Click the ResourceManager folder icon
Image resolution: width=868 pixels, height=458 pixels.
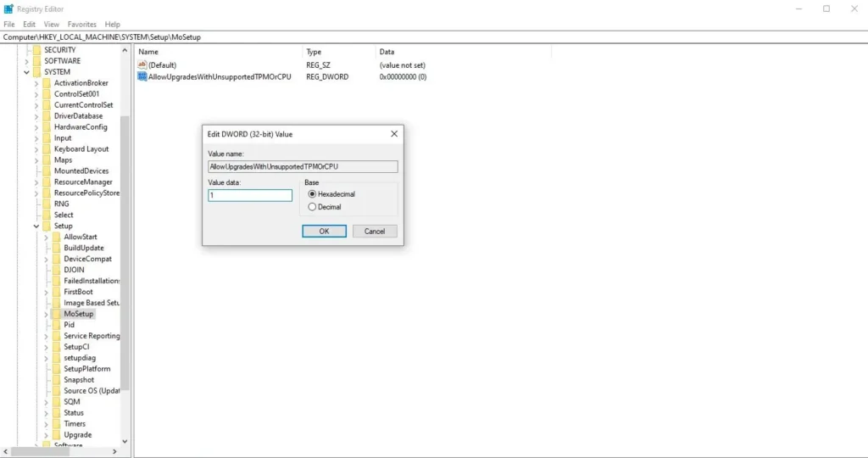[x=47, y=182]
